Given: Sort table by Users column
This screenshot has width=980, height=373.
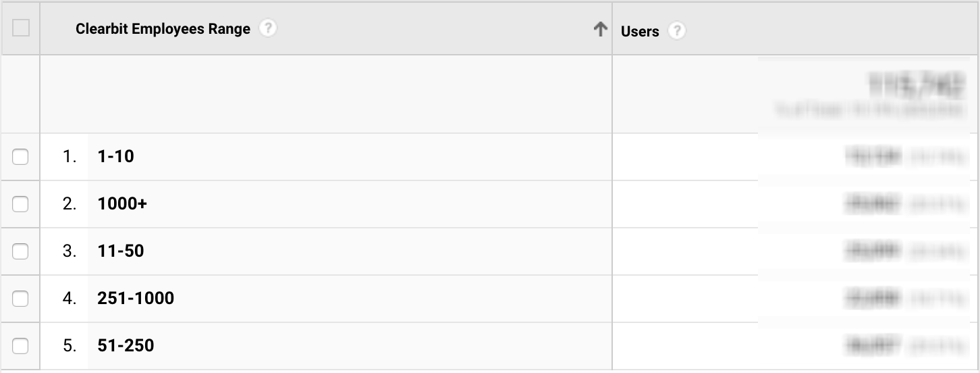Looking at the screenshot, I should 640,31.
